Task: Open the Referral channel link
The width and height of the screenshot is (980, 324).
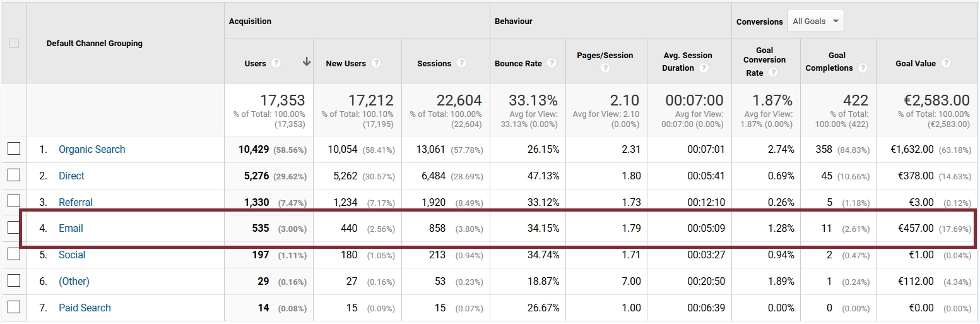Action: (76, 203)
